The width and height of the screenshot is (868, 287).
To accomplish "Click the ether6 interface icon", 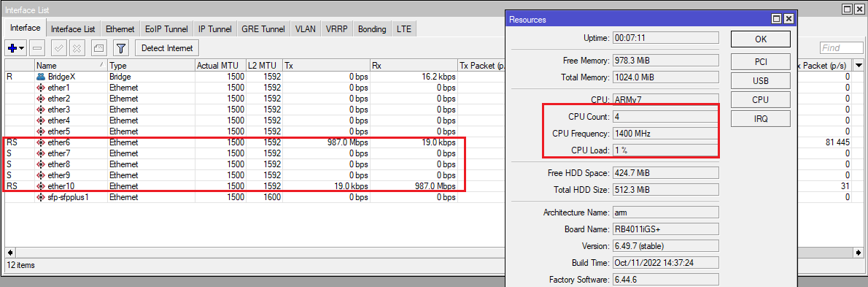I will [41, 142].
